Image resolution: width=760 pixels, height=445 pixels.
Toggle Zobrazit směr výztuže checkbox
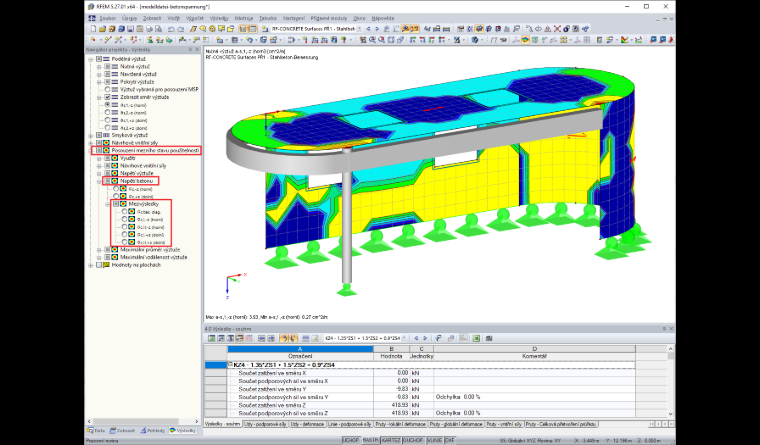tap(108, 97)
